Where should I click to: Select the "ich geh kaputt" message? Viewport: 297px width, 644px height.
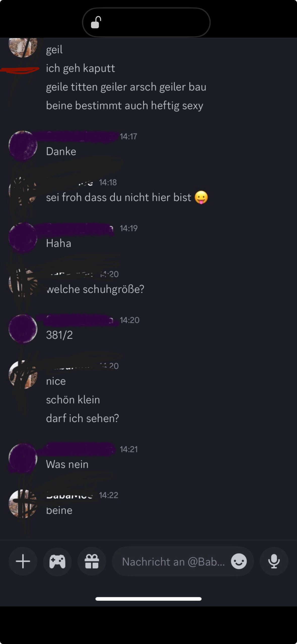(x=80, y=68)
